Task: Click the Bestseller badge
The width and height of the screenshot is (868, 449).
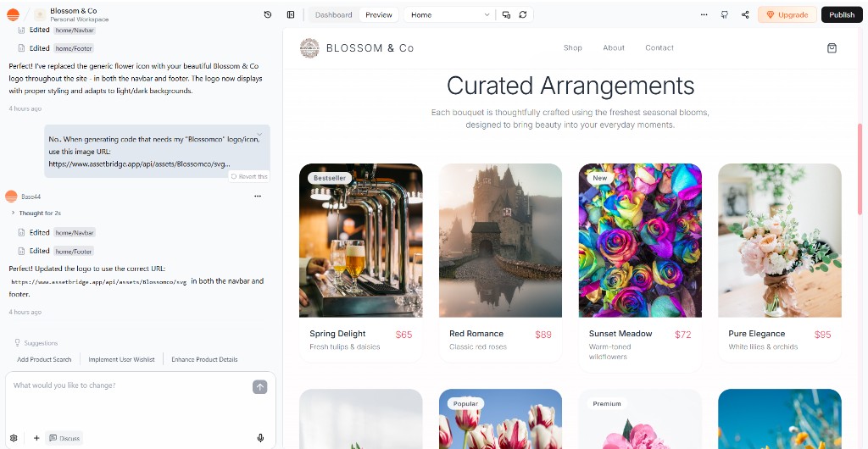Action: tap(330, 178)
